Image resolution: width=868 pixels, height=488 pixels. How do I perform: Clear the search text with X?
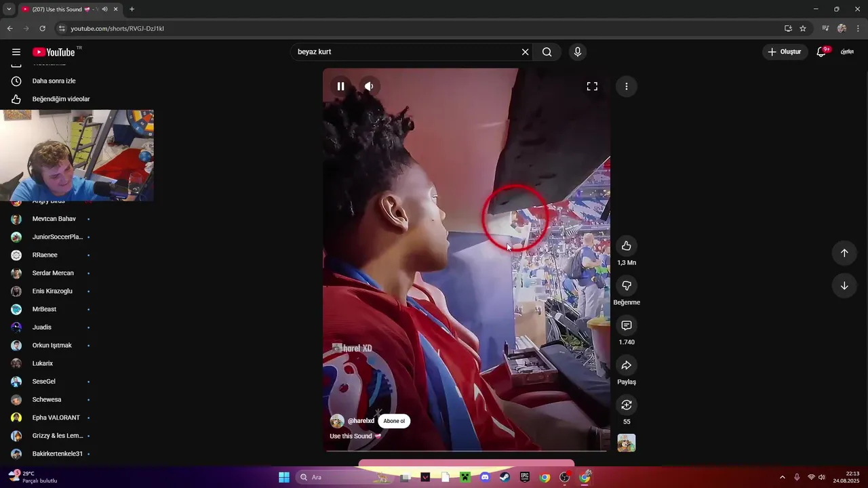(x=525, y=52)
